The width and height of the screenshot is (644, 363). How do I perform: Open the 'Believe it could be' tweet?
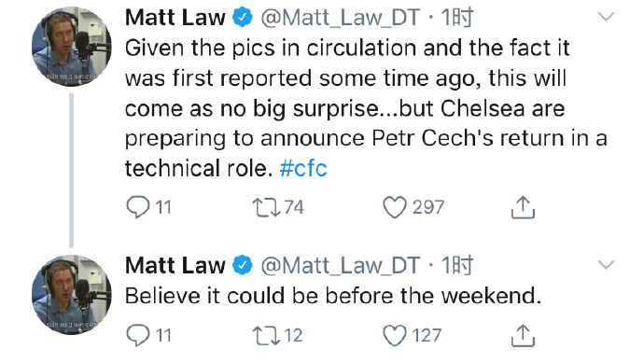(x=333, y=296)
